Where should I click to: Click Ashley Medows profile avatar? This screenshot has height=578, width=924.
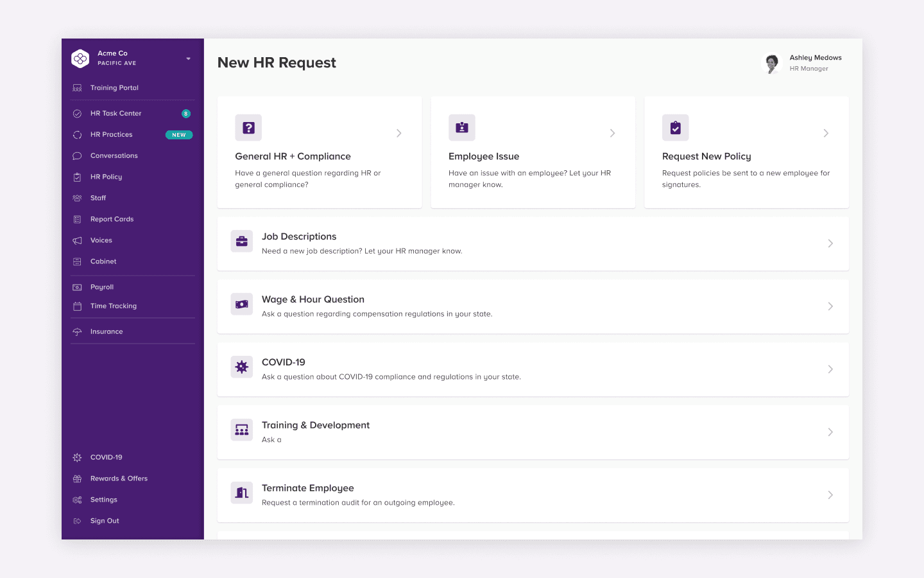coord(772,63)
